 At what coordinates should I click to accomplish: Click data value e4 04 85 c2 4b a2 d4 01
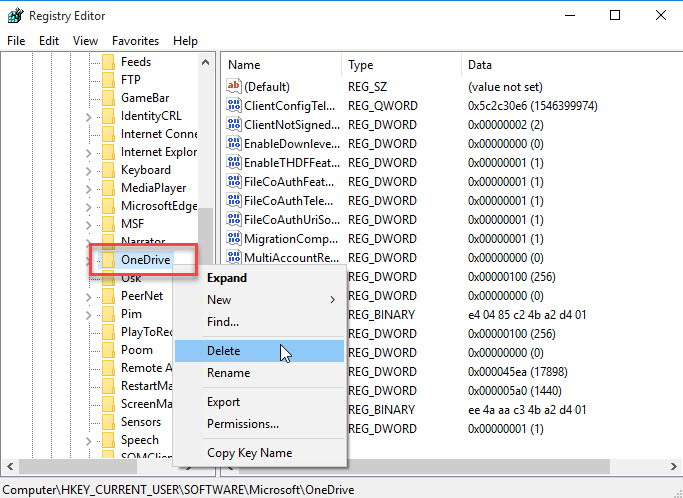click(527, 315)
